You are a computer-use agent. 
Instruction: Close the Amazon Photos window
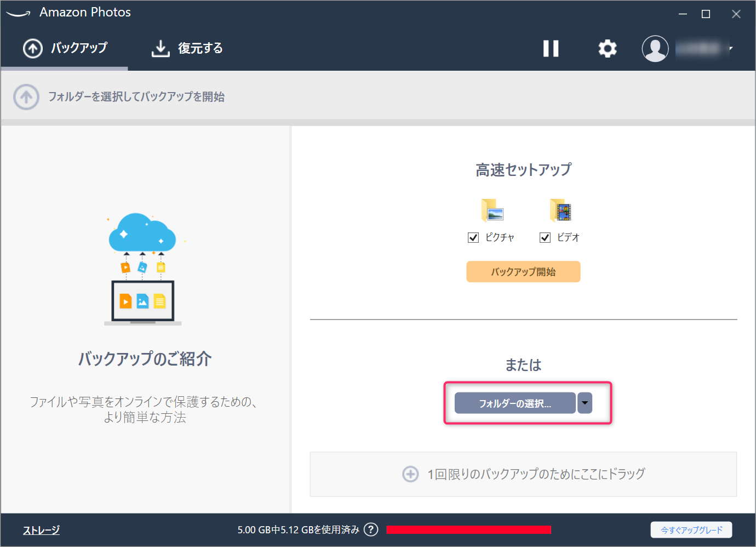point(736,14)
